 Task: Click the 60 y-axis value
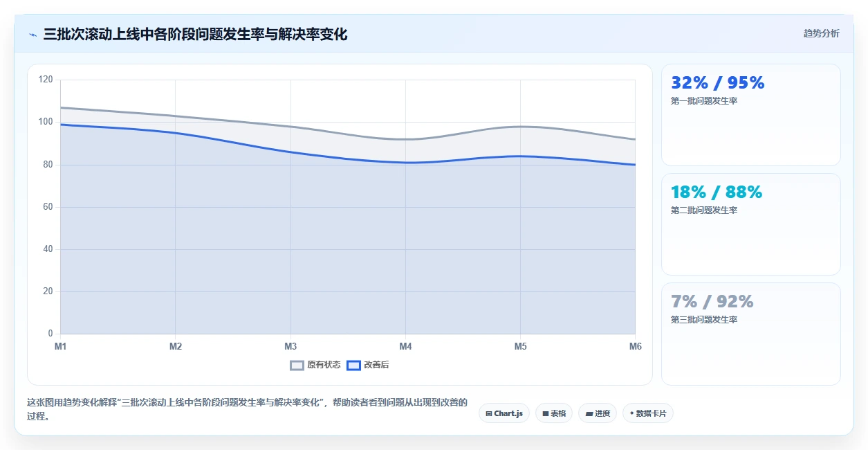click(x=48, y=207)
